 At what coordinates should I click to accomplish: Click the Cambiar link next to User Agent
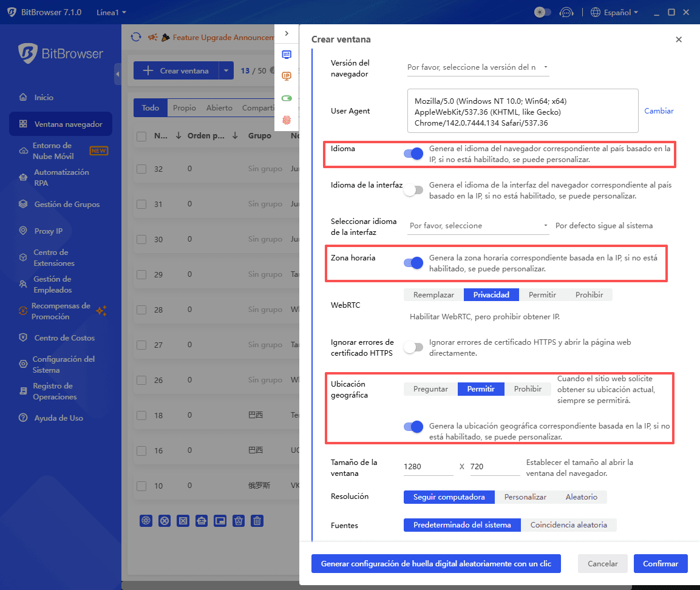659,111
